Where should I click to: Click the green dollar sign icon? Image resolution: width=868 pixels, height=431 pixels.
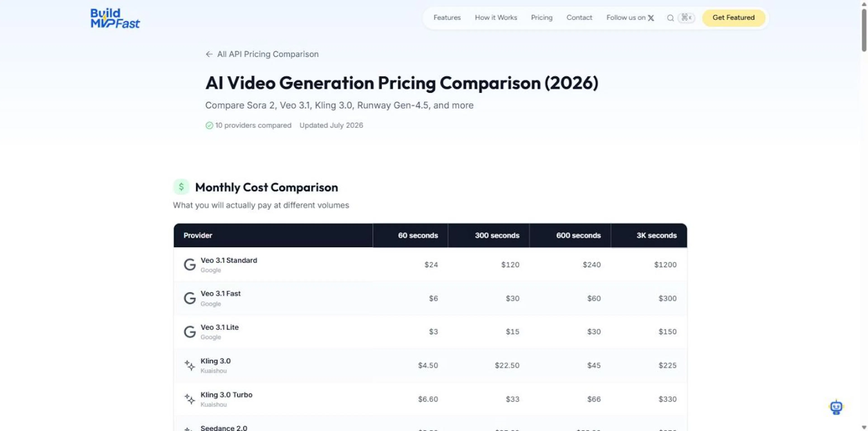click(x=181, y=187)
